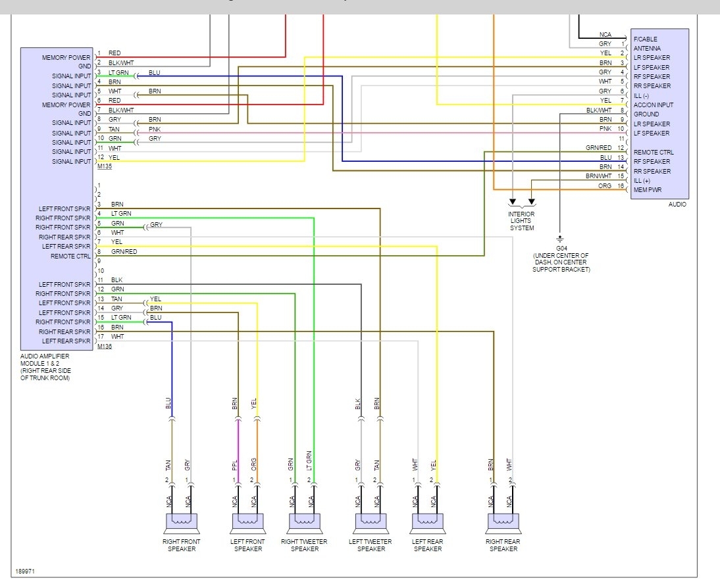
Task: Click the M136 connector label
Action: 105,347
